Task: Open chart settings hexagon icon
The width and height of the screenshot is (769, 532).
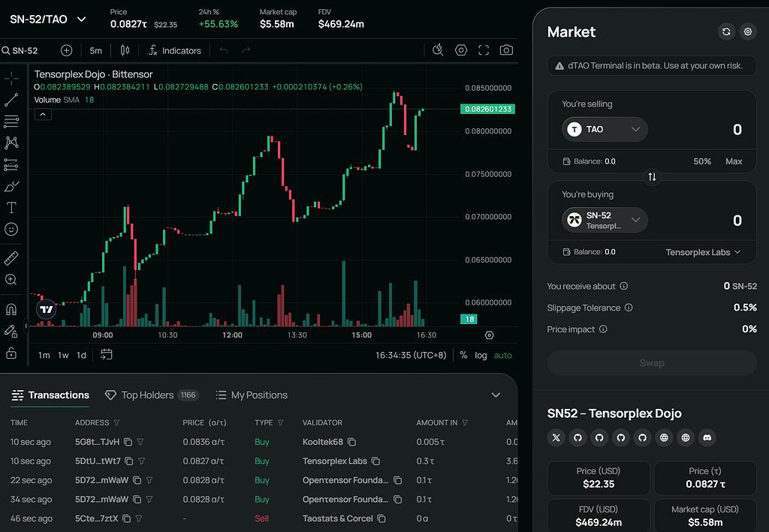Action: tap(461, 50)
